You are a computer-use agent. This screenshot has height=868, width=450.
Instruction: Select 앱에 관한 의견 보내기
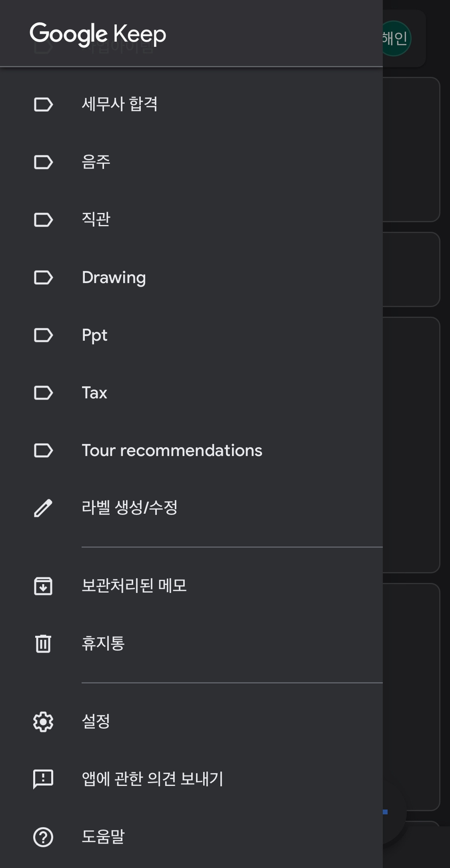191,779
